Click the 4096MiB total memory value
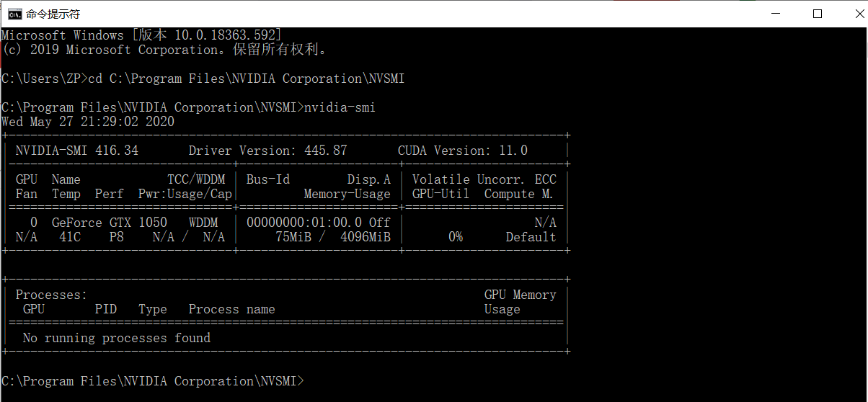The height and width of the screenshot is (402, 868). point(365,237)
